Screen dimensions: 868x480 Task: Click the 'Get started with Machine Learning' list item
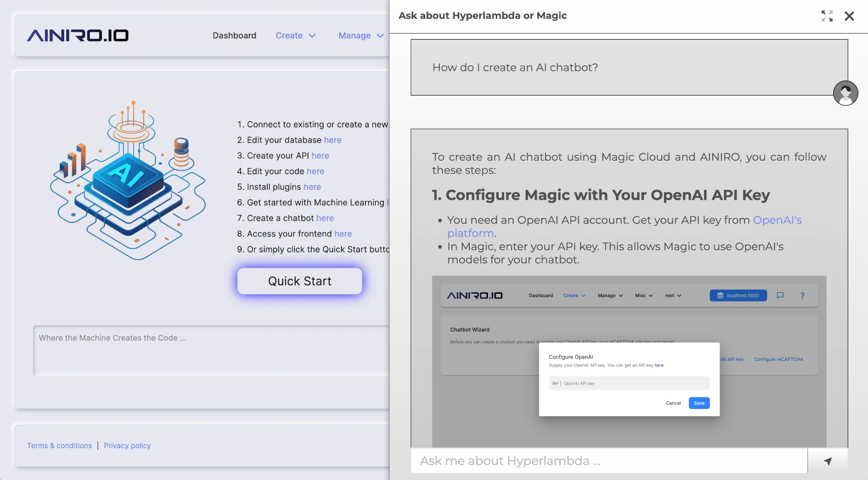(312, 203)
